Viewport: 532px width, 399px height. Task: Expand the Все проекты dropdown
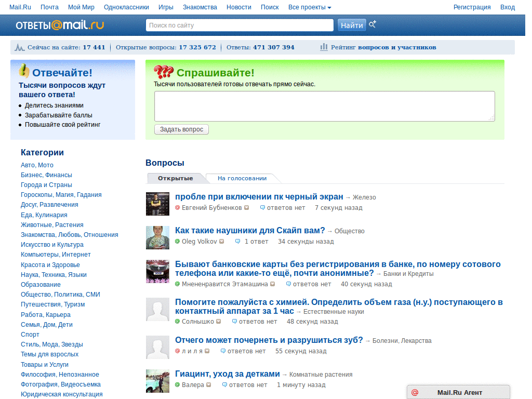(310, 7)
